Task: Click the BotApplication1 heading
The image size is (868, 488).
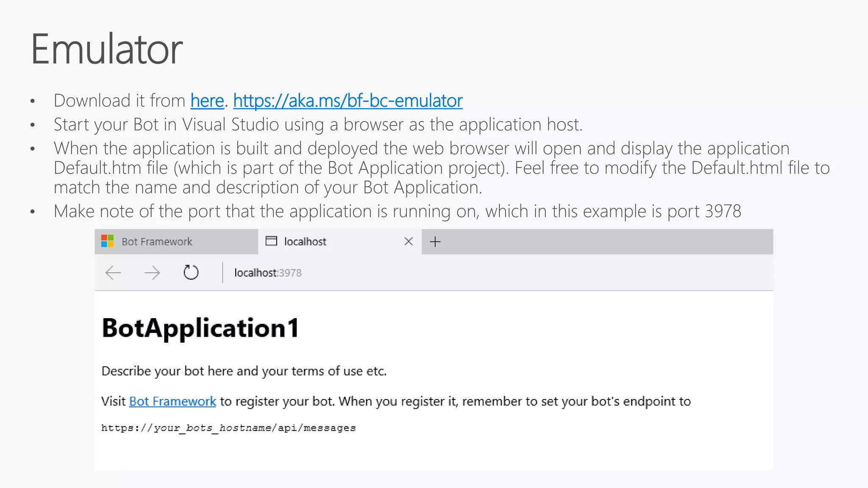Action: tap(200, 328)
